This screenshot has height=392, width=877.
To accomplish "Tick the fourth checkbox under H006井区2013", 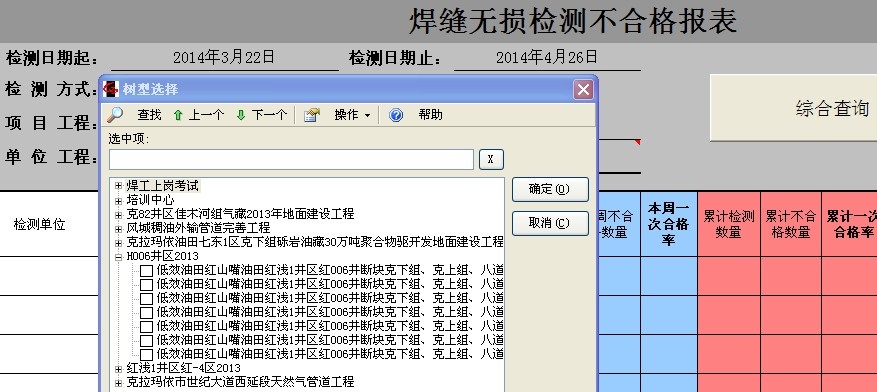I will point(147,313).
